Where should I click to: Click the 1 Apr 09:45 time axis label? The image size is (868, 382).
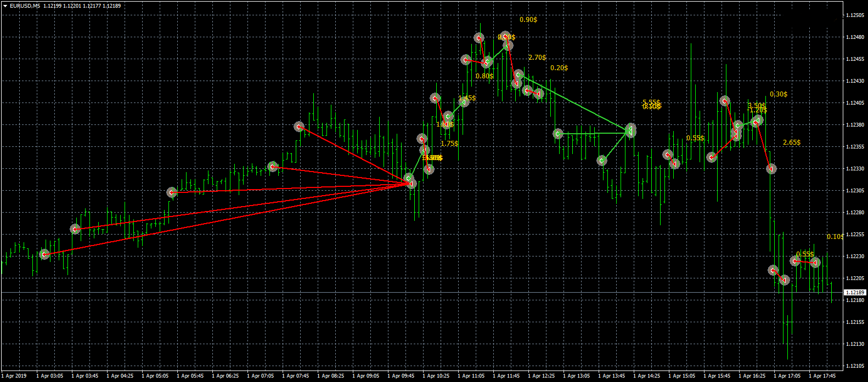click(401, 376)
